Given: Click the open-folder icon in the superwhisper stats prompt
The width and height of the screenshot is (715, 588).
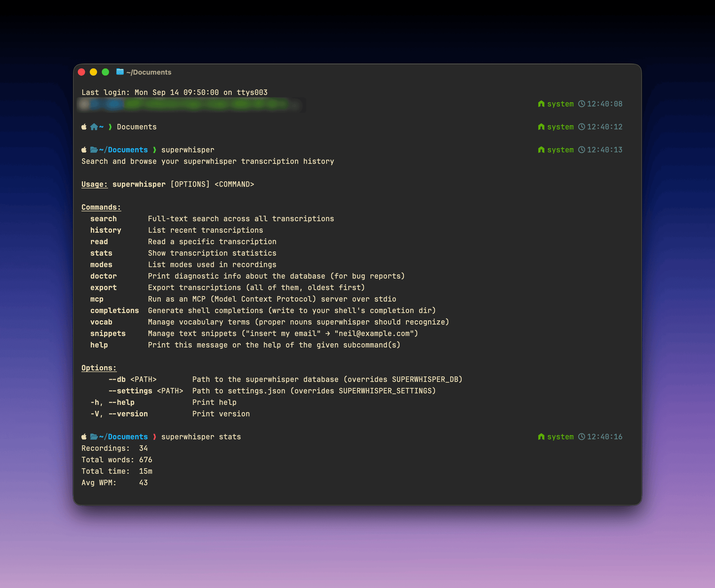Looking at the screenshot, I should [x=94, y=437].
